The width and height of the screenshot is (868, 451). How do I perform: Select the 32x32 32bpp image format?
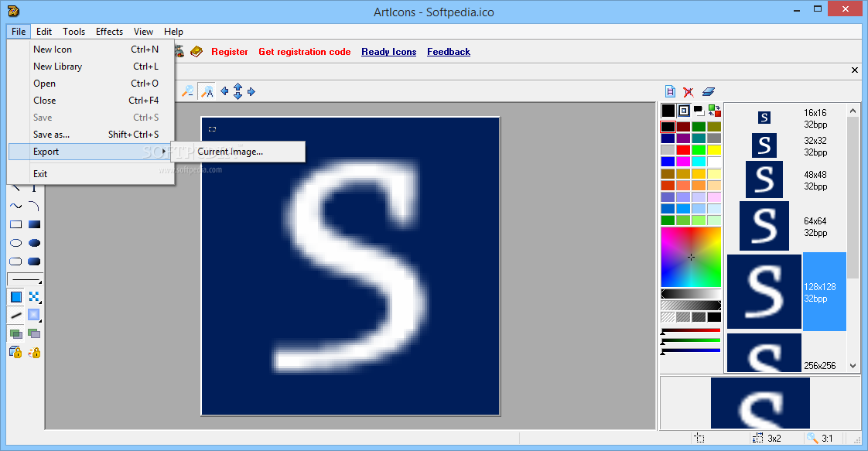click(x=786, y=146)
